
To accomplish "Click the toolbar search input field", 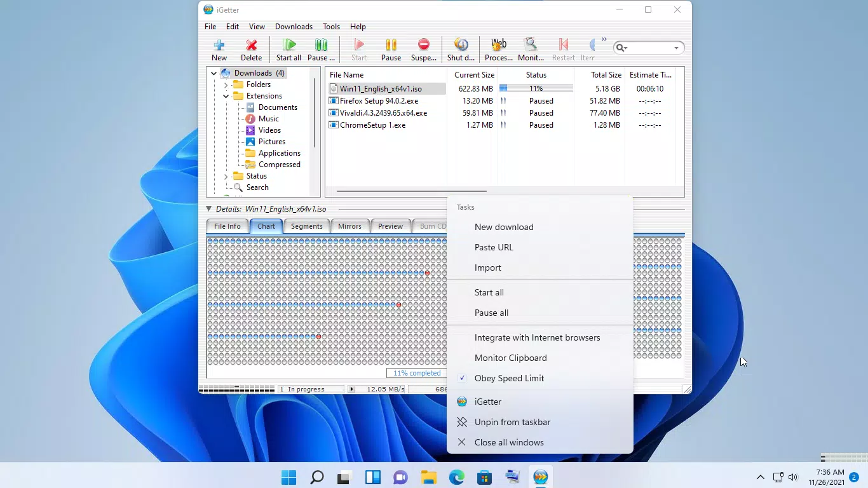I will pyautogui.click(x=649, y=48).
